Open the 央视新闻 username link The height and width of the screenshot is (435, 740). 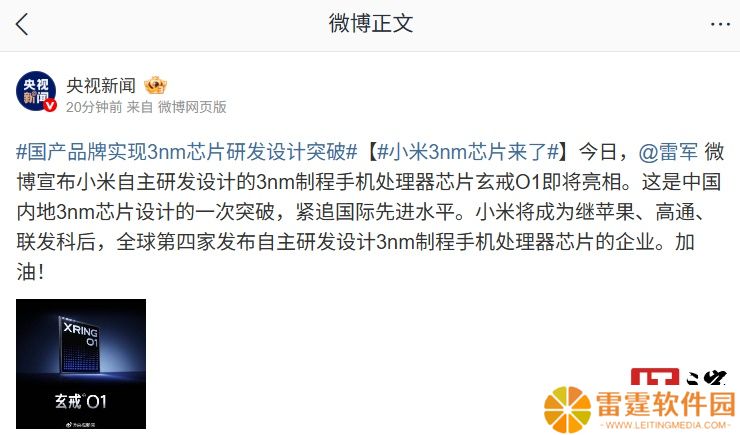click(x=101, y=85)
